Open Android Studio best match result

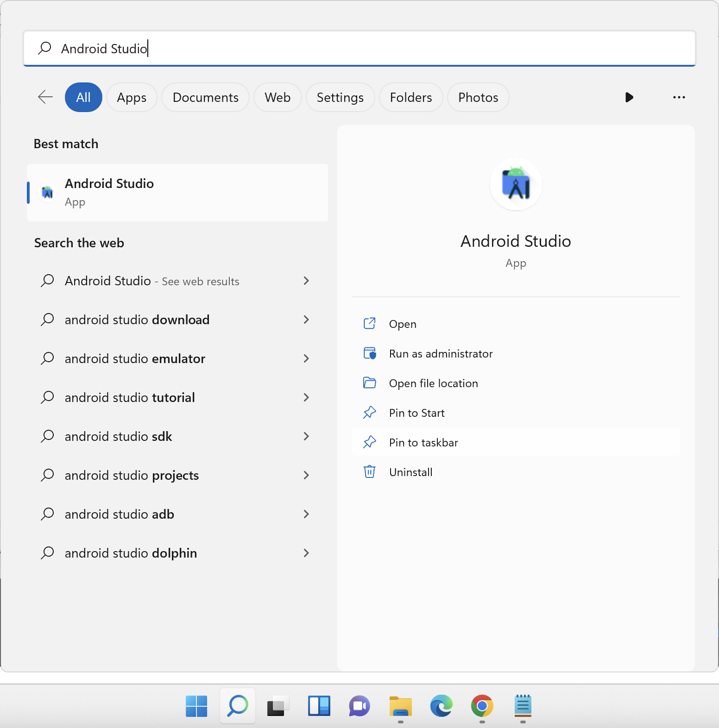pyautogui.click(x=177, y=193)
